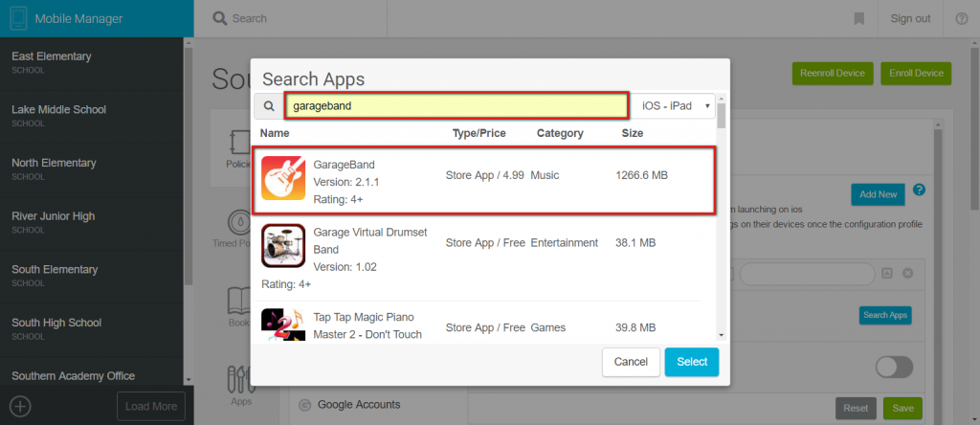The height and width of the screenshot is (425, 980).
Task: Click the Mobile Manager title
Action: 78,19
